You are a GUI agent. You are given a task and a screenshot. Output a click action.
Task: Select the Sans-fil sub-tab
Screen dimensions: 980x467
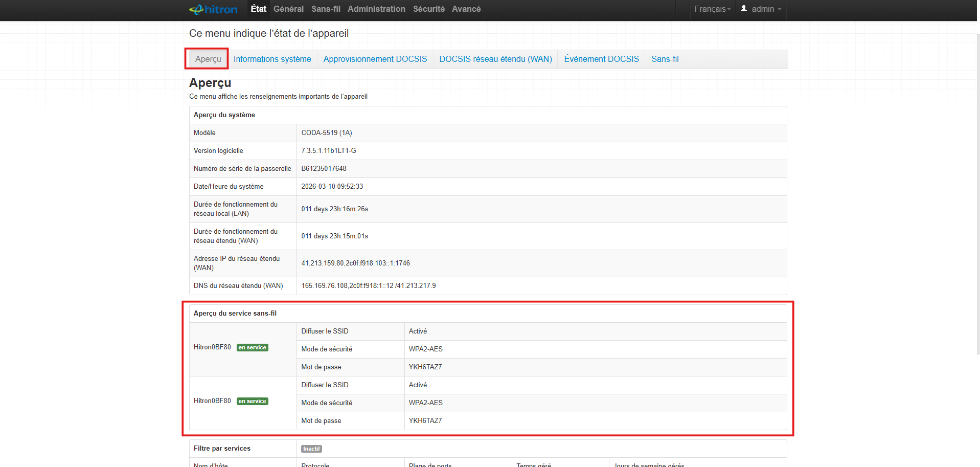[x=665, y=59]
